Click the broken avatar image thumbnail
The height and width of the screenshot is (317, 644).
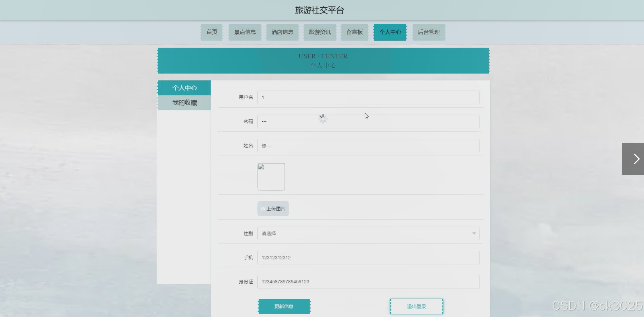(271, 177)
